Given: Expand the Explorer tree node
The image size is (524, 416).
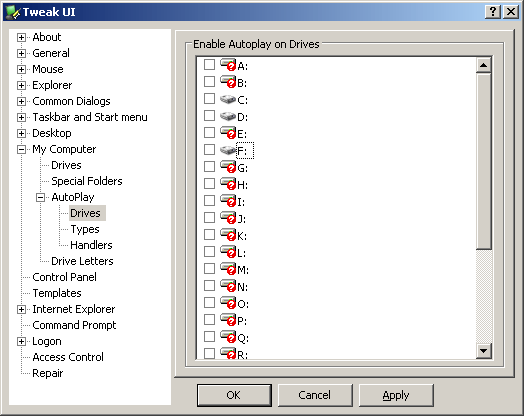Looking at the screenshot, I should tap(21, 86).
